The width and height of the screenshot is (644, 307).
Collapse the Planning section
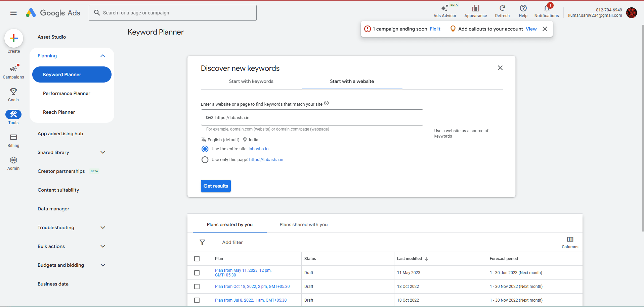103,56
